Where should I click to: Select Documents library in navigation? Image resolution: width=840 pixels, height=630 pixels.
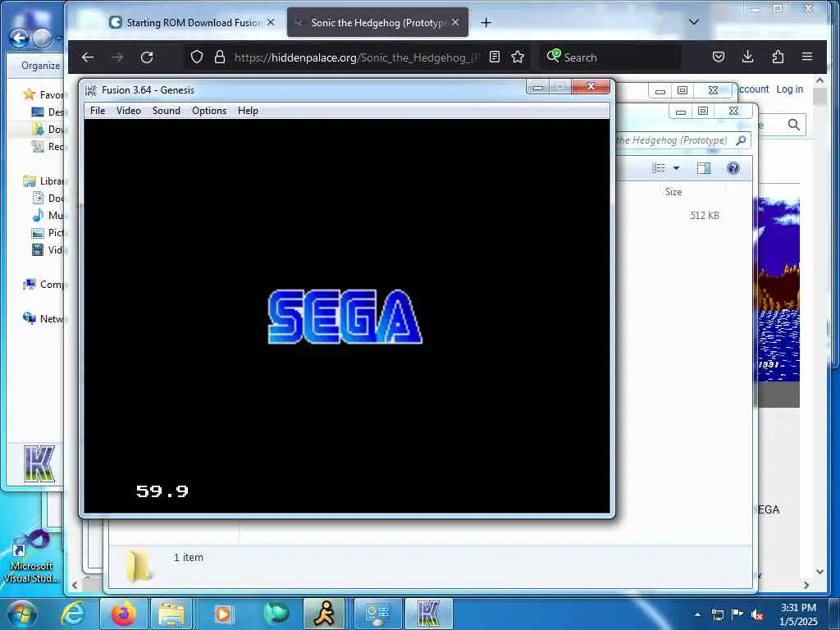click(x=48, y=199)
